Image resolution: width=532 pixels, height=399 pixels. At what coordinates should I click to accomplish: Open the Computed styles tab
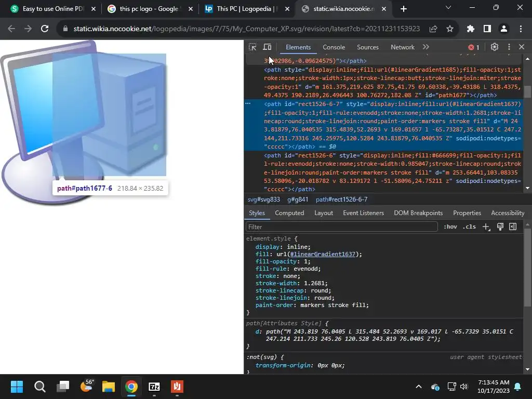[x=289, y=212]
